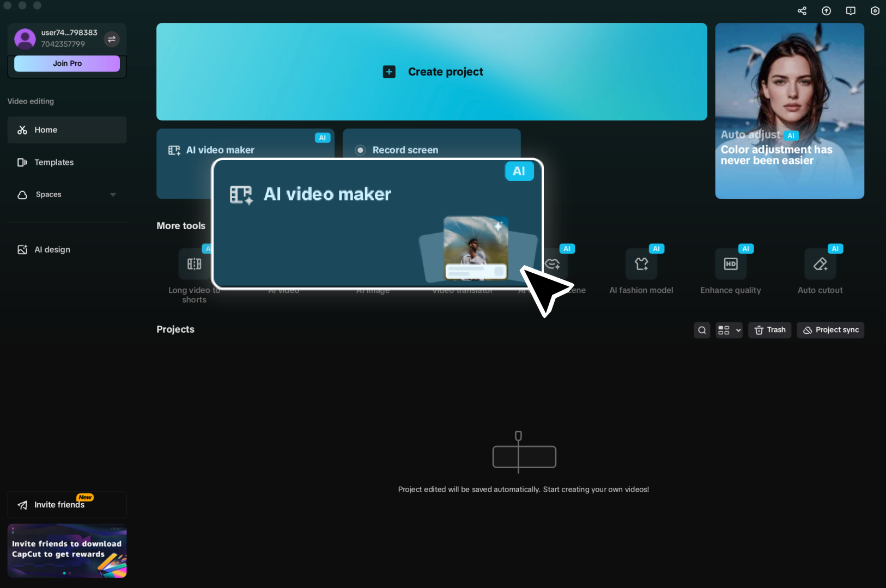Click the Join Pro button
The height and width of the screenshot is (588, 886).
[x=66, y=63]
